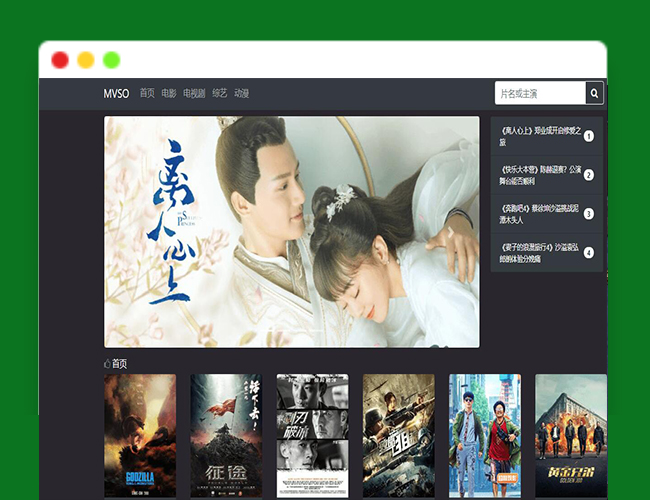Screen dimensions: 650x500
Task: Go to the 电影 navigation tab
Action: [168, 93]
